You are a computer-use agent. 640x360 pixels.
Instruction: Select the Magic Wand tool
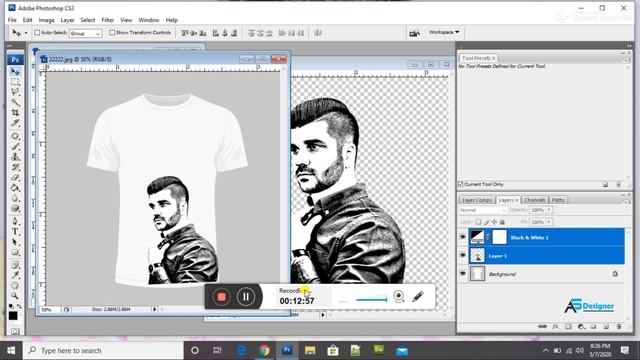point(15,102)
